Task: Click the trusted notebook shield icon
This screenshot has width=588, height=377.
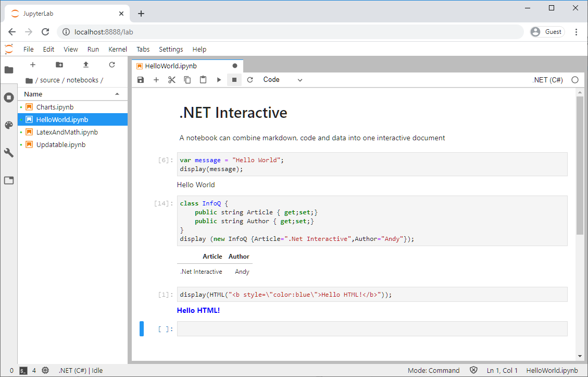Action: click(x=473, y=370)
